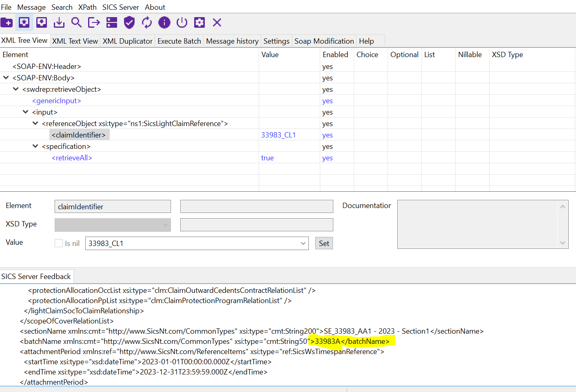Click the new folder toolbar icon
This screenshot has height=392, width=576.
[x=7, y=23]
